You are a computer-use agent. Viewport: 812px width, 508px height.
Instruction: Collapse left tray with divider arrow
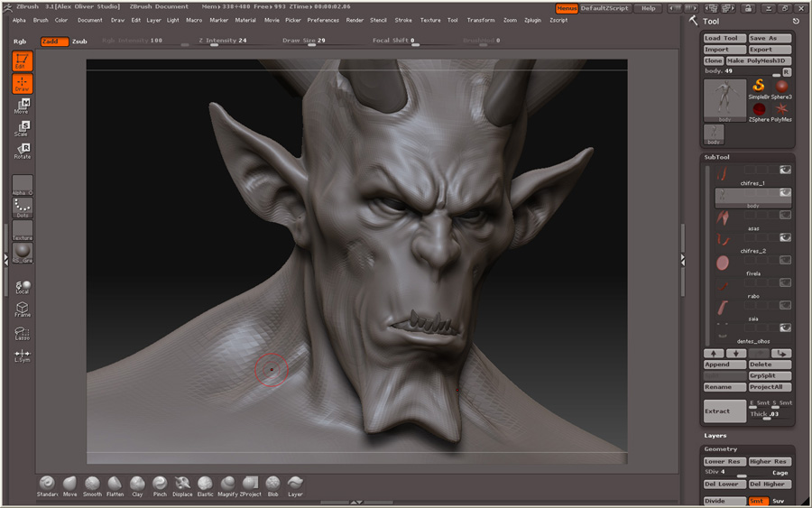point(5,259)
